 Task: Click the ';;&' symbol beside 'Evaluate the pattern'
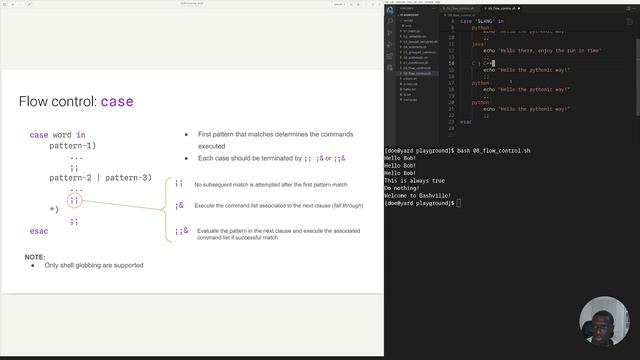tap(182, 231)
